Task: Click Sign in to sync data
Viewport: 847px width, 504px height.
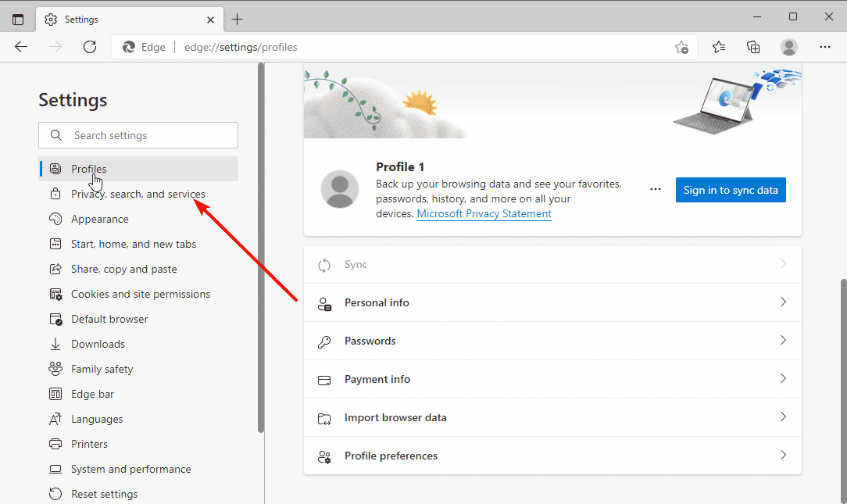Action: (731, 190)
